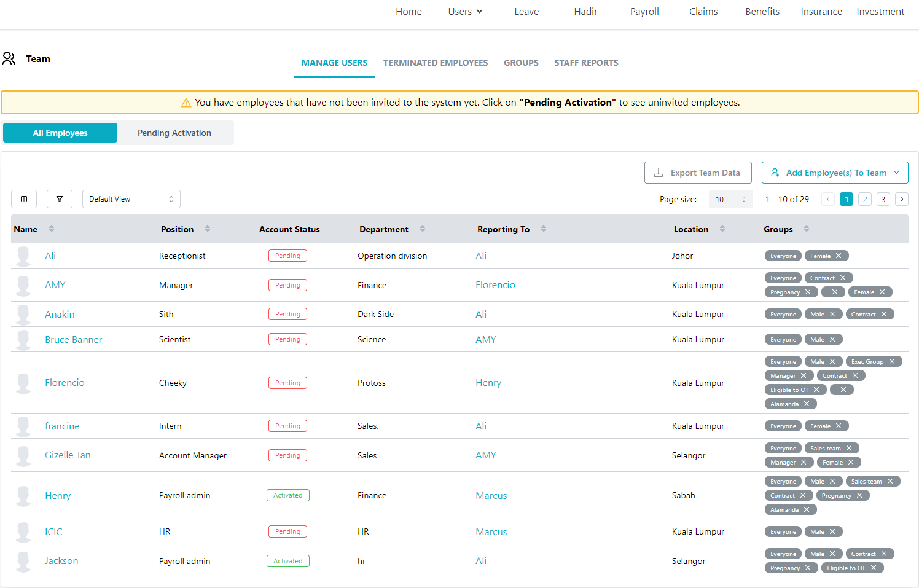Expand Add Employee(s) To Team dropdown
919x588 pixels.
[x=835, y=173]
